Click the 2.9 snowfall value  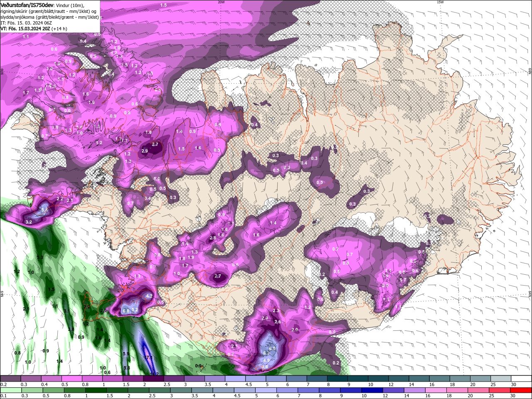coord(145,151)
